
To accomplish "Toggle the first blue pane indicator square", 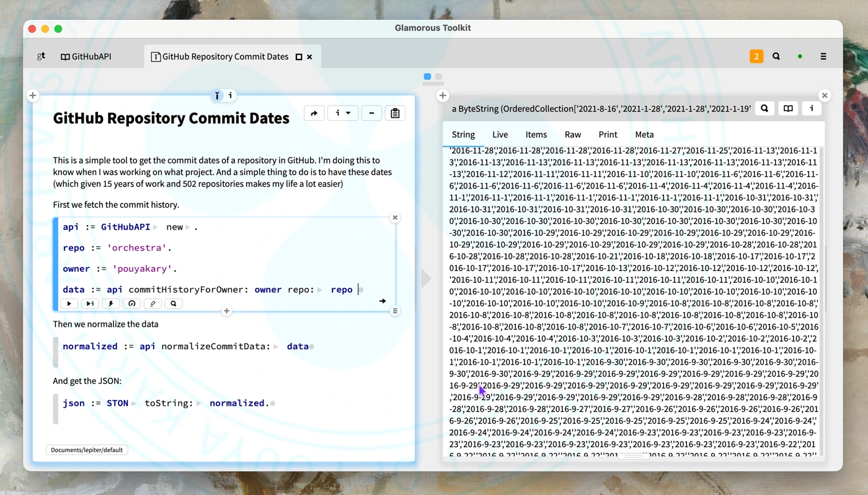I will coord(426,77).
